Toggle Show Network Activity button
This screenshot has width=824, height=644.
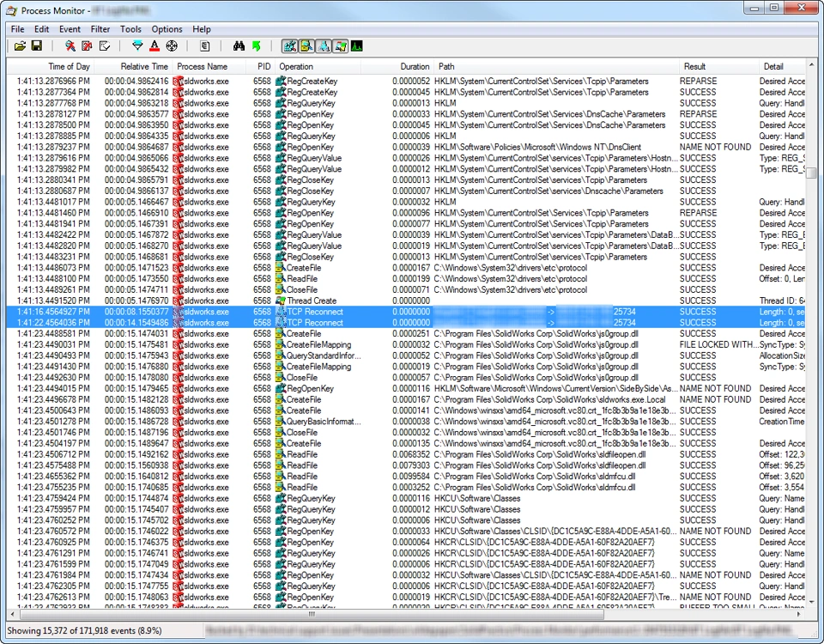coord(324,46)
